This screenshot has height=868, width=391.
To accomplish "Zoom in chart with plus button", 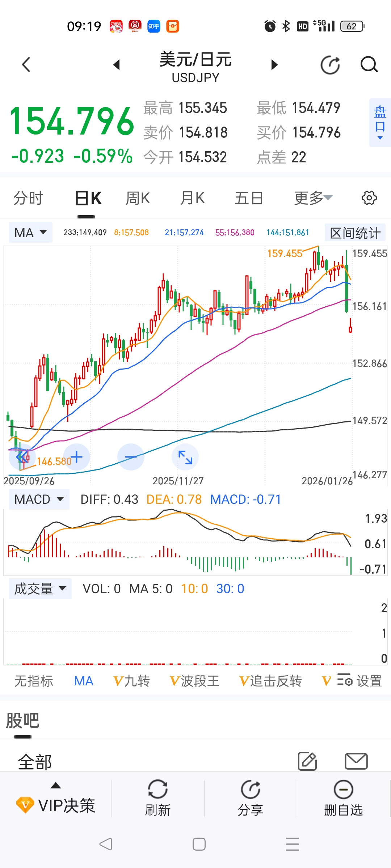I will click(76, 457).
